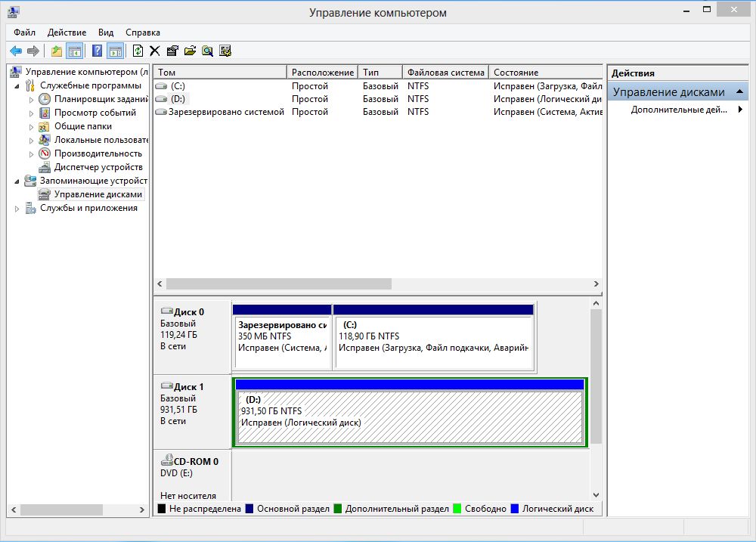
Task: Collapse the Запоминающие устройства node arrow
Action: tap(17, 181)
